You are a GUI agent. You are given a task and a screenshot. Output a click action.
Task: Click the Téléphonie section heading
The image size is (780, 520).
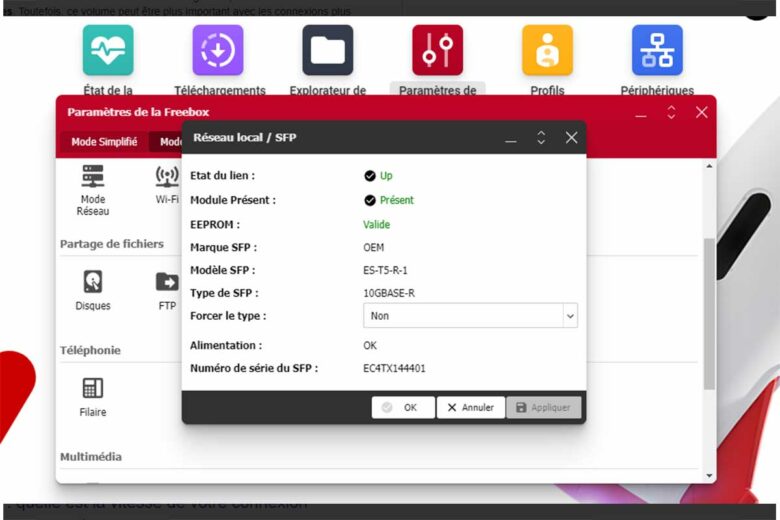click(x=90, y=350)
